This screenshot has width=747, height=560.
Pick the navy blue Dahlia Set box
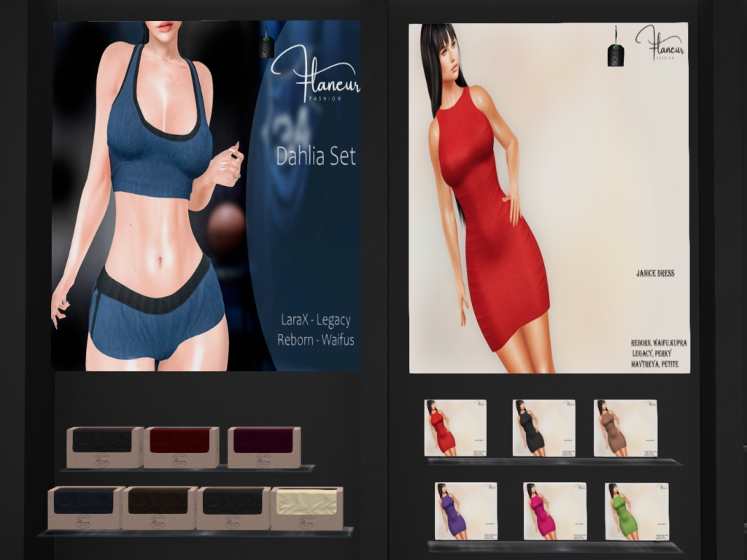click(86, 507)
